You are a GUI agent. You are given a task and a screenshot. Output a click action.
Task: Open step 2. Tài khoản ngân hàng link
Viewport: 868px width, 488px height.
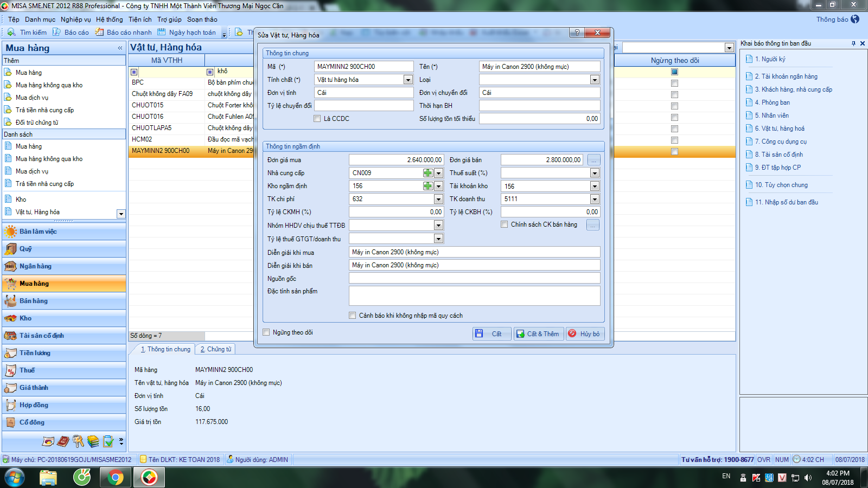pos(786,76)
